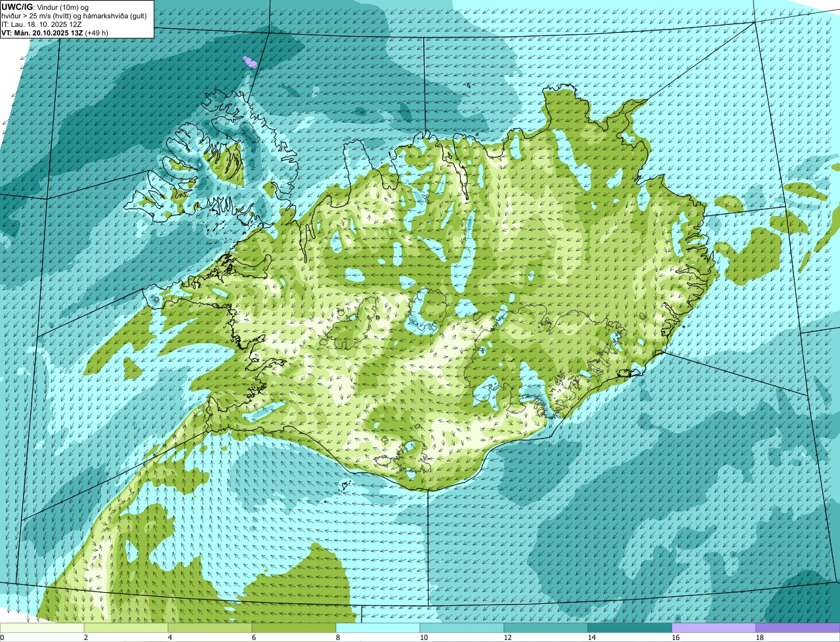
Task: Click the teal 12–14 m/s legend swatch
Action: (x=546, y=628)
